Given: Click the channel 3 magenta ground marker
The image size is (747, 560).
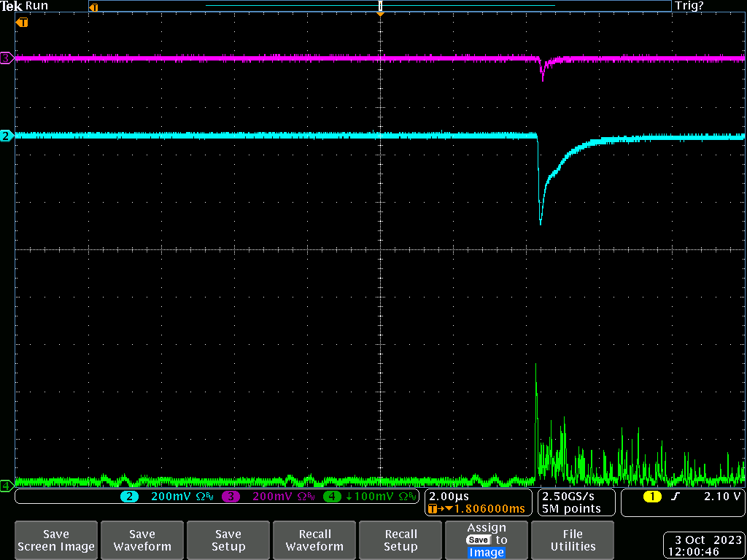Looking at the screenshot, I should (7, 58).
